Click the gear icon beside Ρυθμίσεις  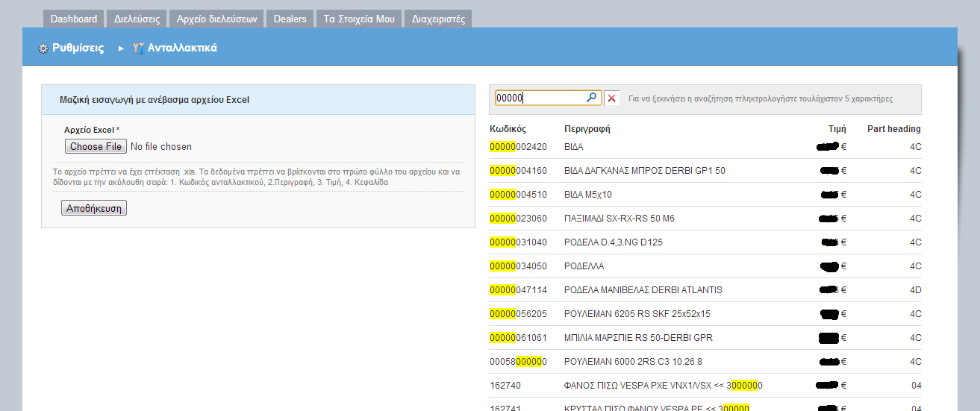tap(43, 48)
